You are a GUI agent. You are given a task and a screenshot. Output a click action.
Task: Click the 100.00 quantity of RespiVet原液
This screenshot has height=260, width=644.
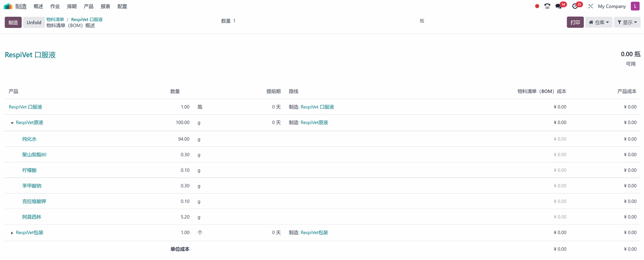(182, 123)
